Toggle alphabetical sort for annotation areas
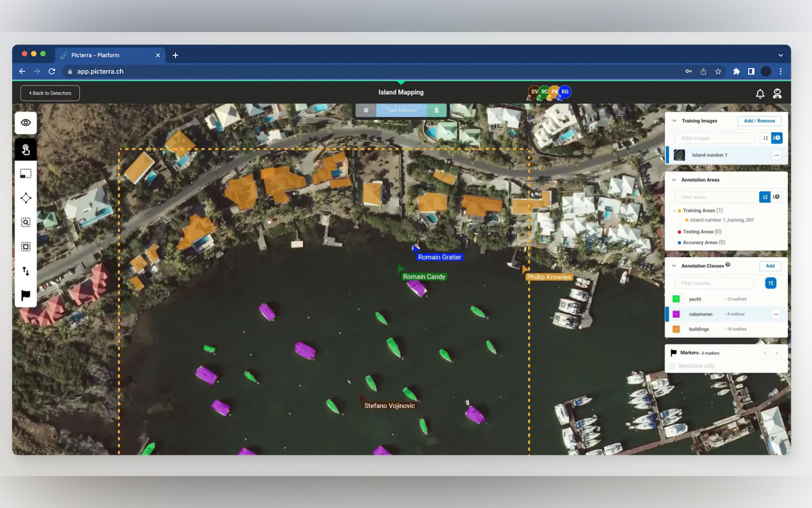Screen dimensions: 812x508 [765, 197]
